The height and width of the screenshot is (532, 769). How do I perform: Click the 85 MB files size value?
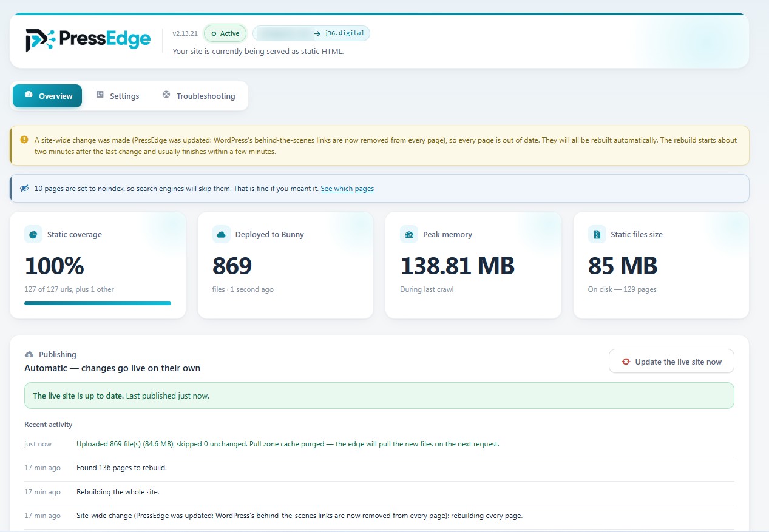pyautogui.click(x=623, y=266)
